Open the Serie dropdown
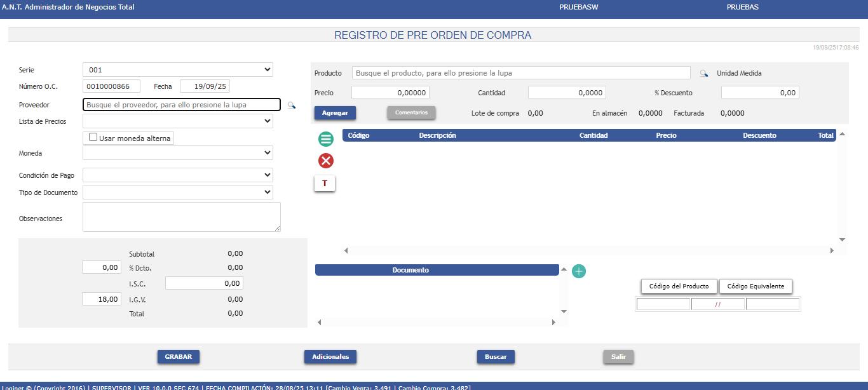This screenshot has height=390, width=868. click(178, 70)
